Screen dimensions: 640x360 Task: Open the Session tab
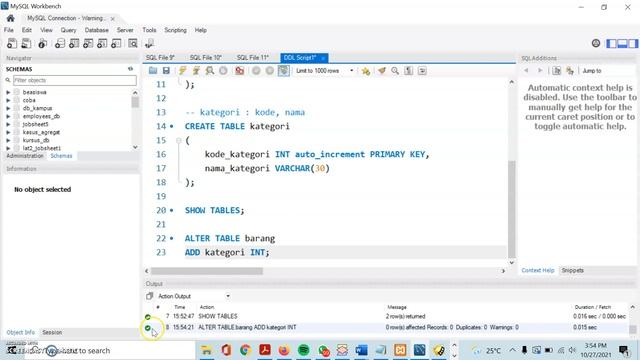52,332
